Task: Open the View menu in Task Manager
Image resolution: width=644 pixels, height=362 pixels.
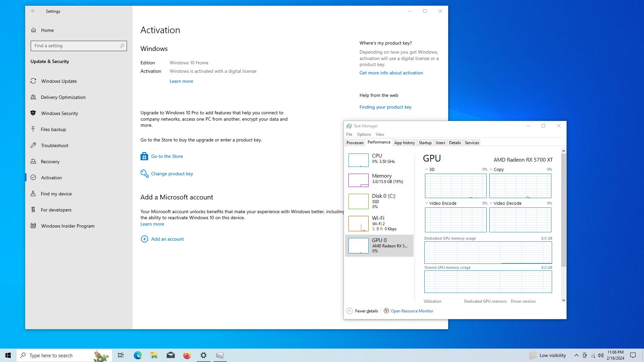Action: (380, 134)
